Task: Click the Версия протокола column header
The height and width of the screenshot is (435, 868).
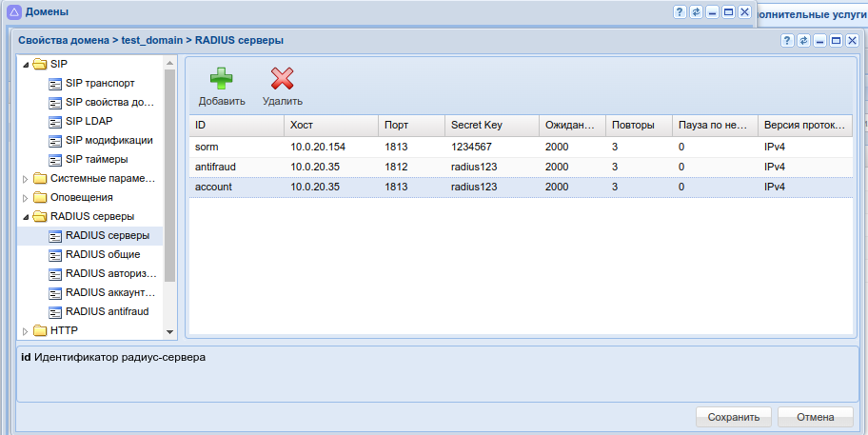Action: pos(805,125)
